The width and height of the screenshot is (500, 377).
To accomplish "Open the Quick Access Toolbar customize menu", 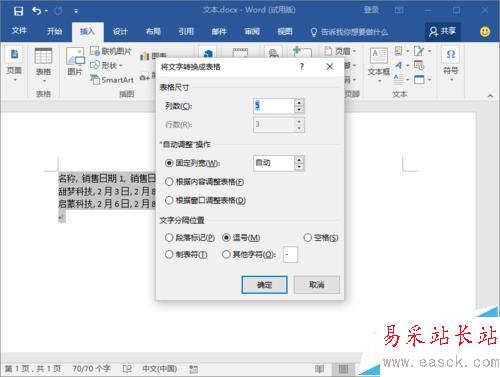I will pyautogui.click(x=76, y=11).
